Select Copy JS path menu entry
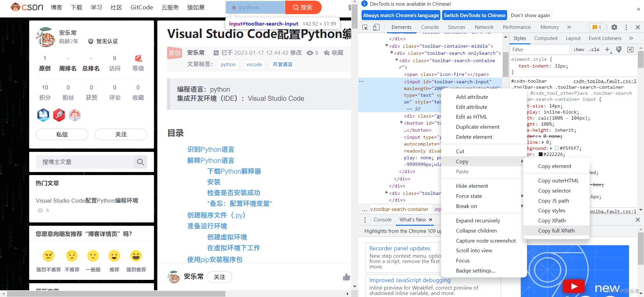The width and height of the screenshot is (644, 297). pyautogui.click(x=553, y=201)
